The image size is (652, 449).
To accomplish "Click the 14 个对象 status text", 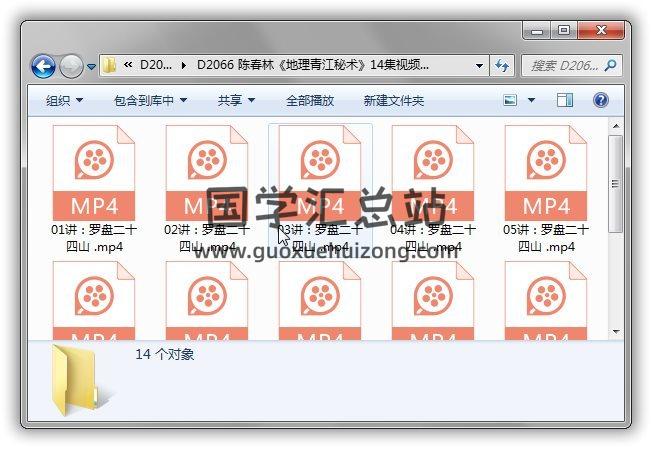I will click(165, 354).
